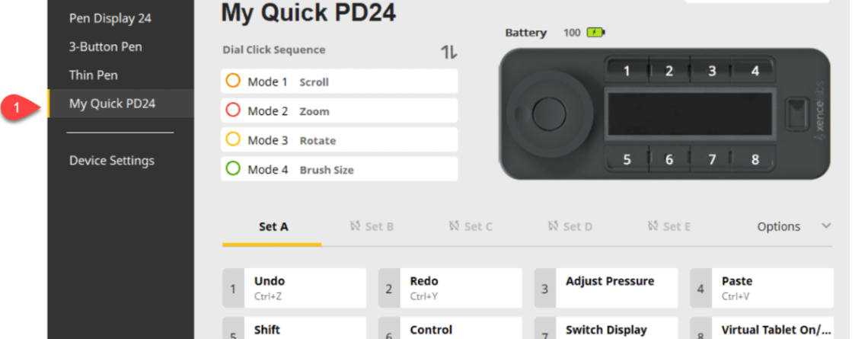
Task: Click key 1 on the Quick Keys image
Action: pos(626,71)
